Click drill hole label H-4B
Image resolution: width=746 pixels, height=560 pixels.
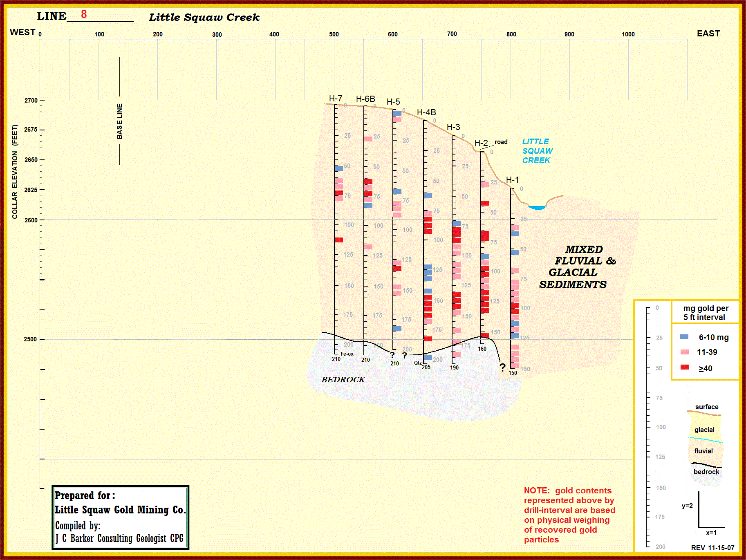coord(426,112)
